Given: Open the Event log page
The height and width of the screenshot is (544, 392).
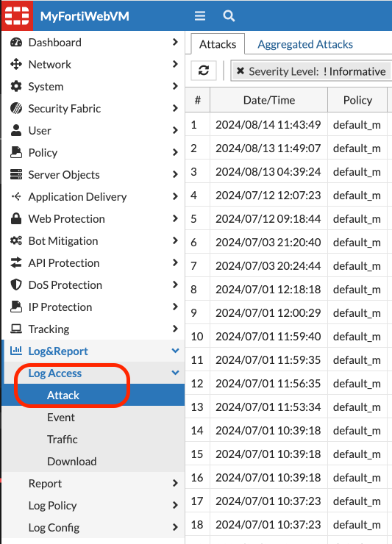Looking at the screenshot, I should [x=61, y=418].
